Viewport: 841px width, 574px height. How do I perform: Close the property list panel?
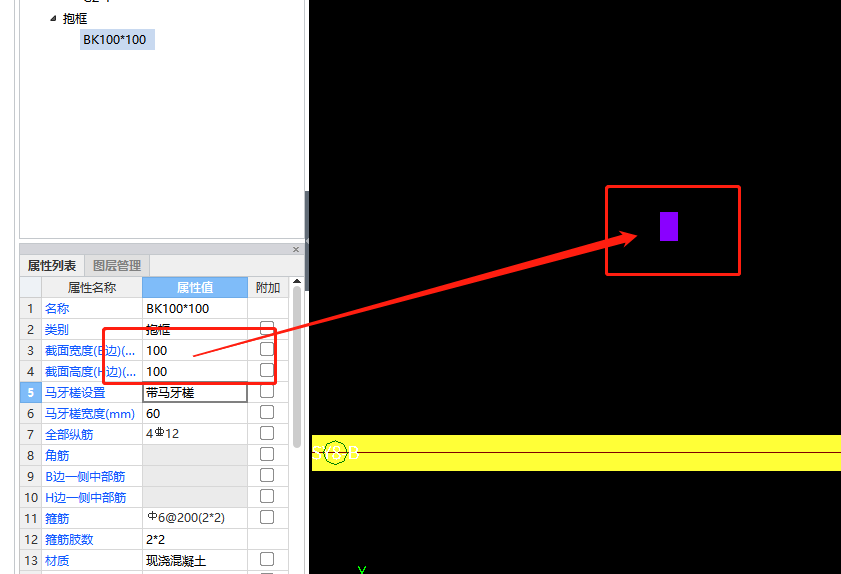tap(296, 249)
